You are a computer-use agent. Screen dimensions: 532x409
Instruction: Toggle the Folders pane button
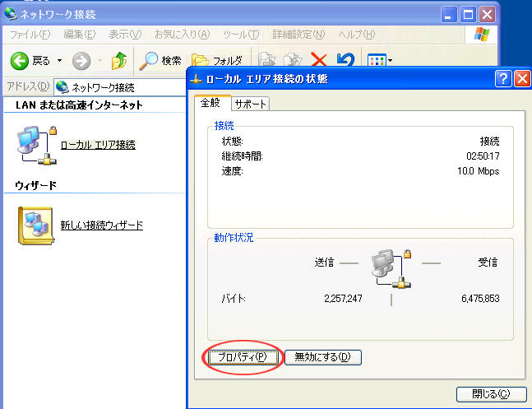tap(216, 61)
